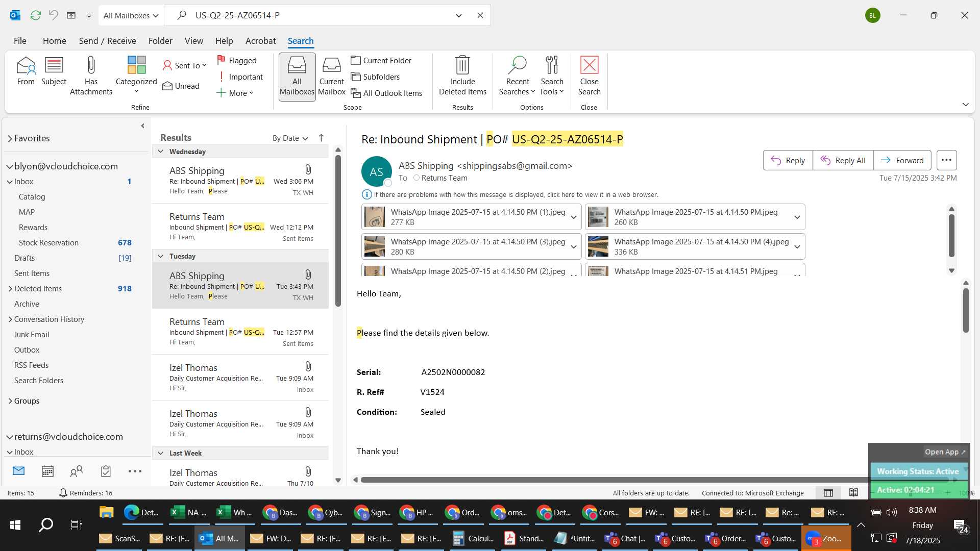
Task: Open Returns Team email from Wed 12:12 PM
Action: coord(240,227)
